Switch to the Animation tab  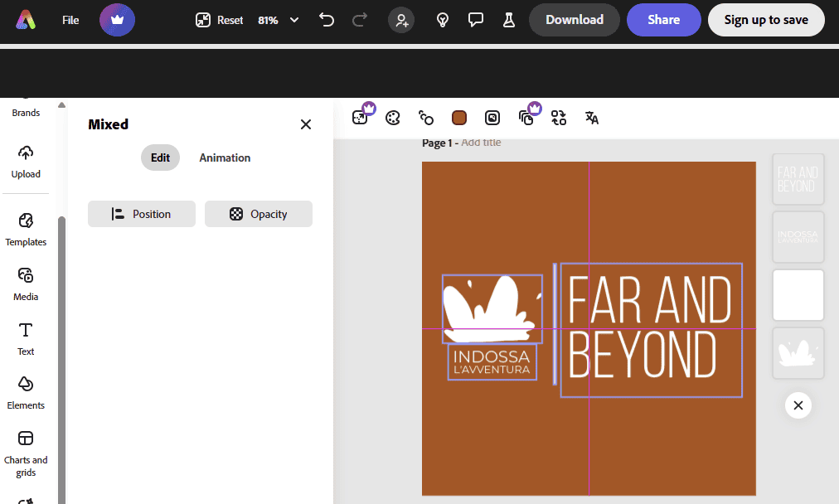click(x=225, y=157)
